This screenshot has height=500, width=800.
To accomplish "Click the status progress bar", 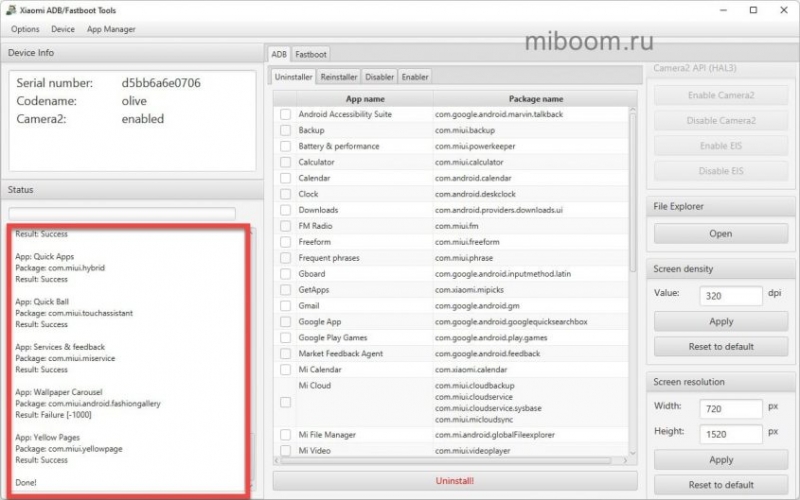I will coord(122,213).
